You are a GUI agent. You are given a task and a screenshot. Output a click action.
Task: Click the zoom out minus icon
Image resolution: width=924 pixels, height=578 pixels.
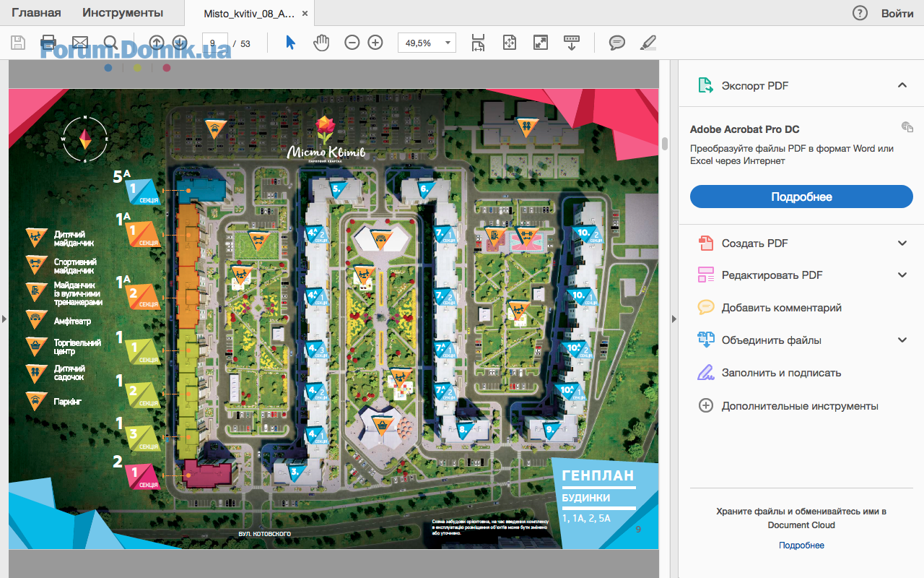click(352, 43)
